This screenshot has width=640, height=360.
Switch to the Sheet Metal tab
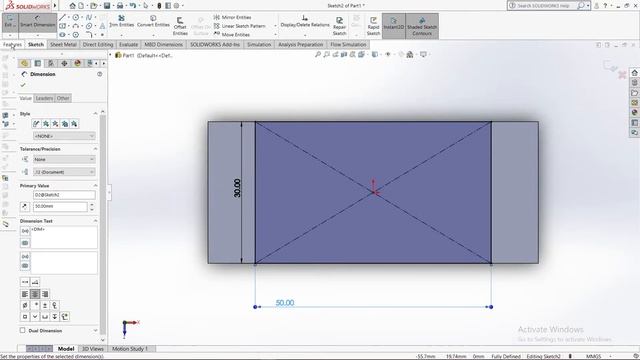pyautogui.click(x=63, y=44)
